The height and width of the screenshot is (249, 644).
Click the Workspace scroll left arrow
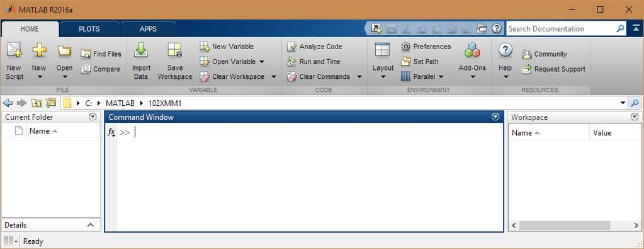(x=514, y=226)
